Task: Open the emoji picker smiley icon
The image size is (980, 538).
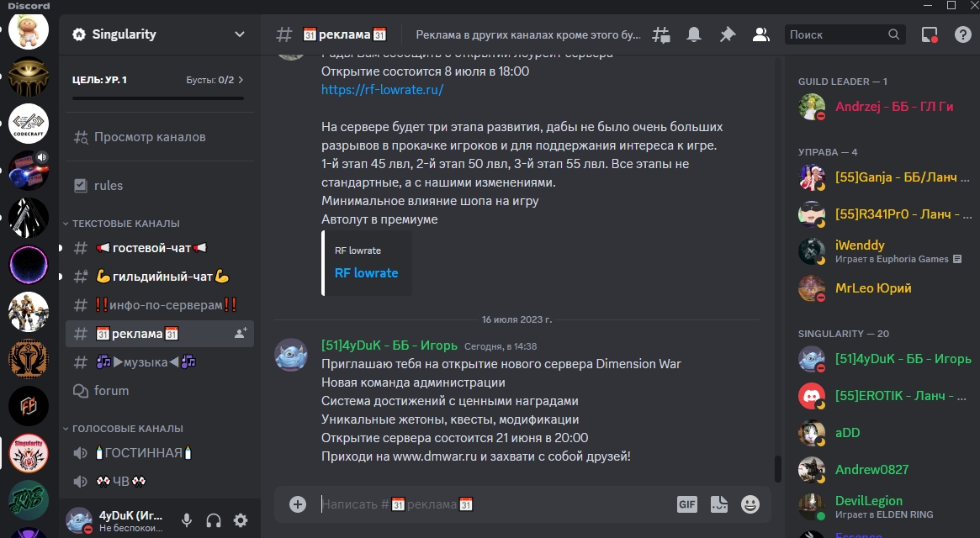Action: pos(750,504)
